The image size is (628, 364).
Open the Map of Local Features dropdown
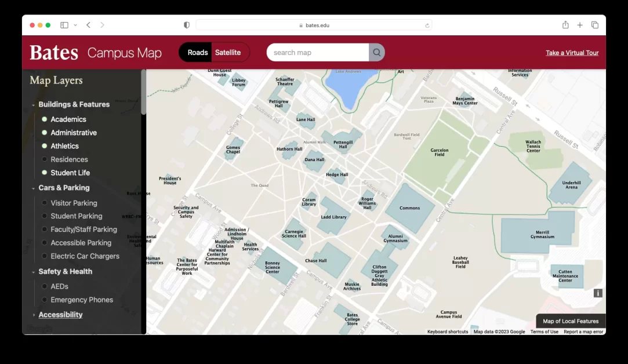click(570, 321)
